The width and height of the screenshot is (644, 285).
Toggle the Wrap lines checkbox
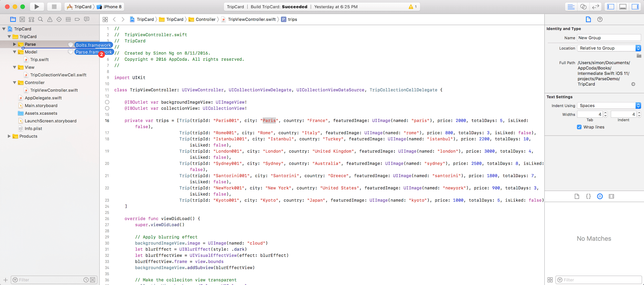click(579, 127)
